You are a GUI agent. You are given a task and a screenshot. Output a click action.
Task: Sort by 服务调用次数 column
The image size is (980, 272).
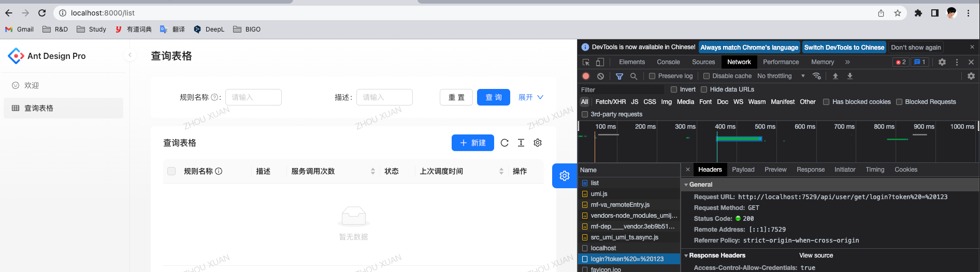coord(373,171)
